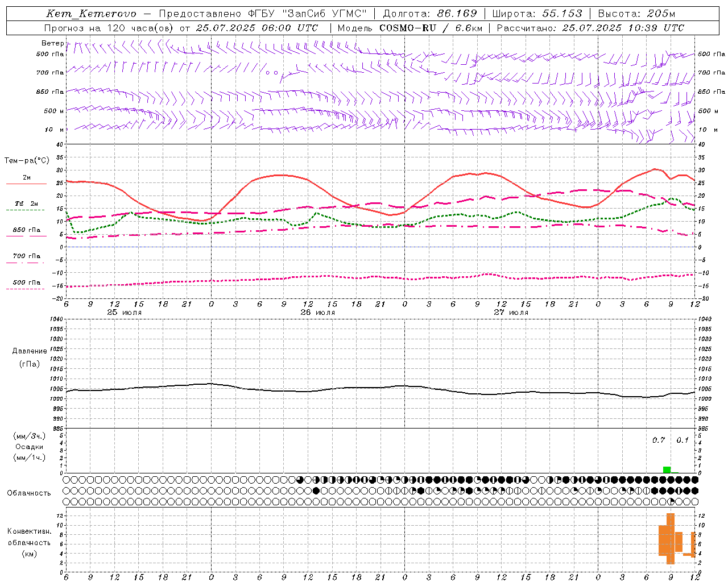Screen dimensions: 728x582
Task: Click the (мм/3ч.) unit label
Action: (x=30, y=436)
